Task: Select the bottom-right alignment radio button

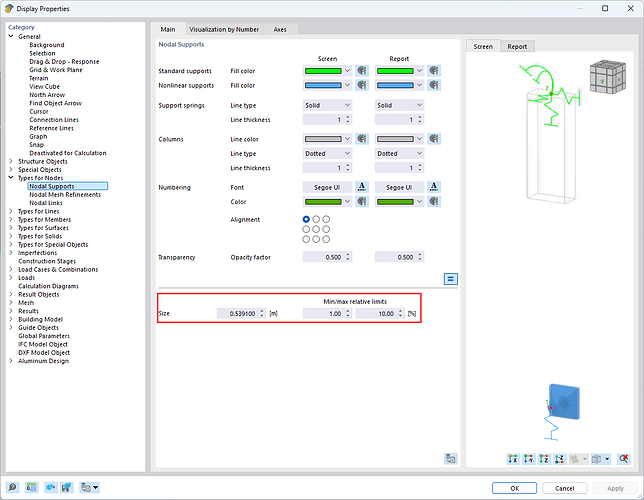Action: pos(326,239)
